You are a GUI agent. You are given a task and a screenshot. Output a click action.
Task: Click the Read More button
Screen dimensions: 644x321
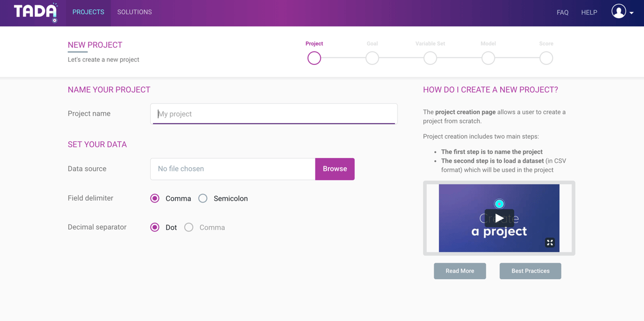click(460, 271)
